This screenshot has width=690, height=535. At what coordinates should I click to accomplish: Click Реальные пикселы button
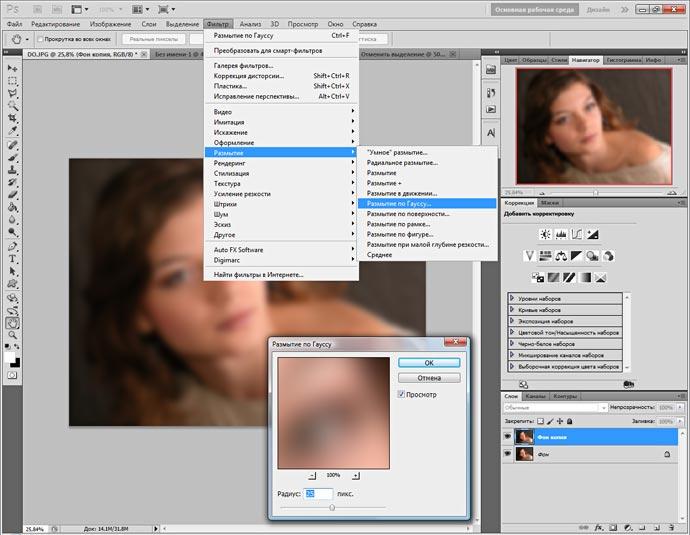click(x=154, y=39)
